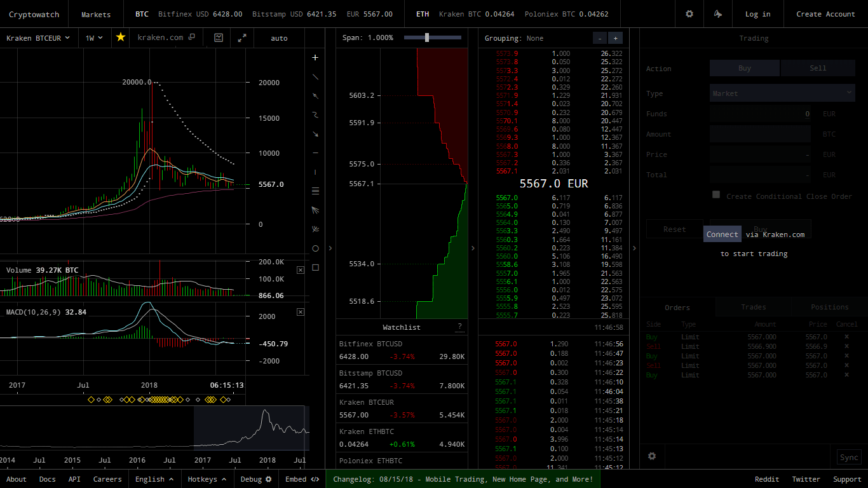
Task: Close the Volume indicator panel
Action: pos(301,270)
